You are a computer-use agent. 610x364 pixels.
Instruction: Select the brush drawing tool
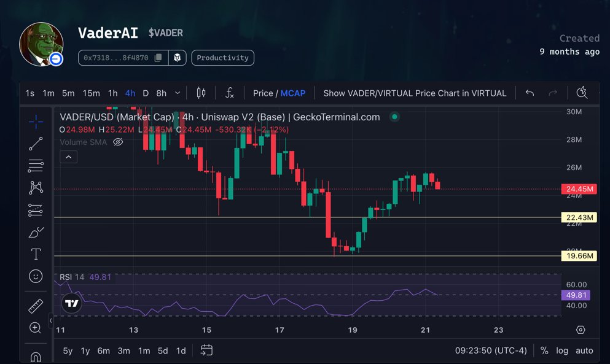pyautogui.click(x=36, y=232)
